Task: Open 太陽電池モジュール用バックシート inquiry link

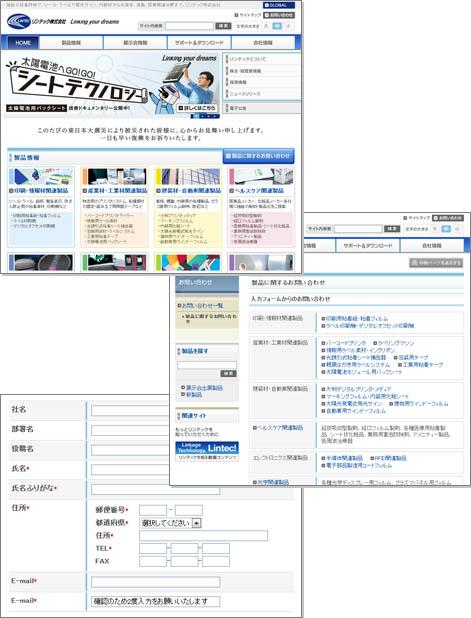Action: click(x=361, y=372)
